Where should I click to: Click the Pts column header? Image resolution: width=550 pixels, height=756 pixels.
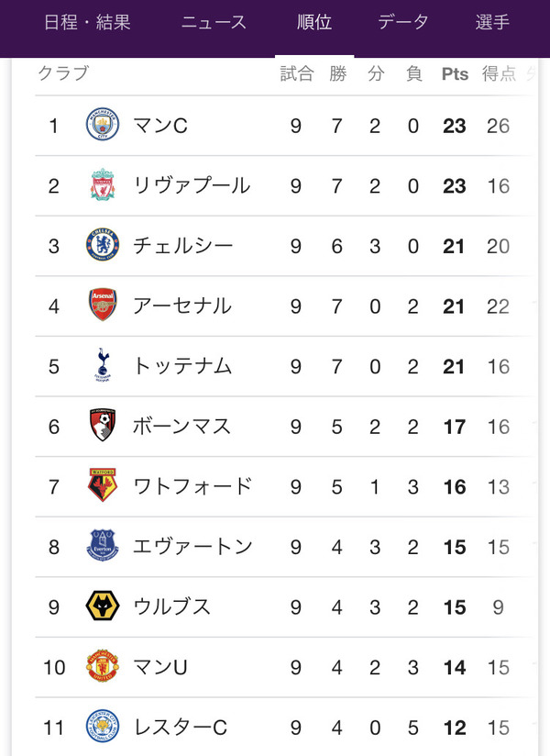(455, 74)
